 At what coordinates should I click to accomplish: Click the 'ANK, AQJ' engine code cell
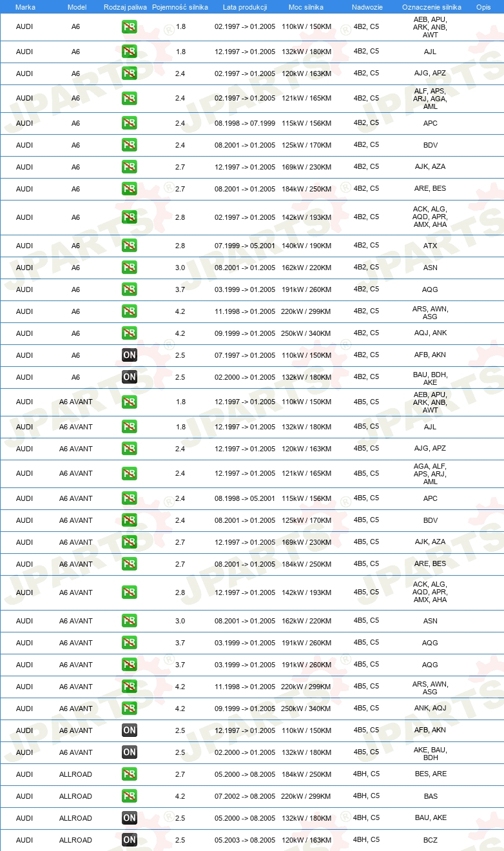click(x=431, y=709)
